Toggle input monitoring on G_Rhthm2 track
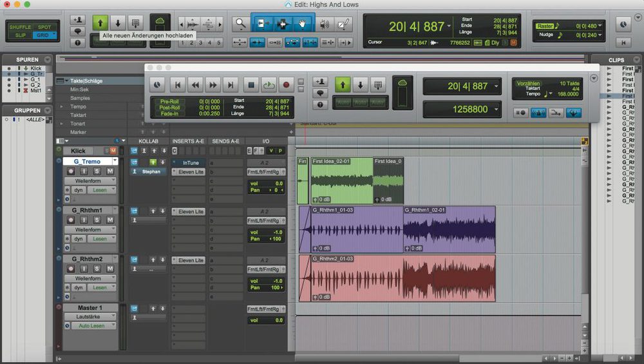 click(x=84, y=269)
